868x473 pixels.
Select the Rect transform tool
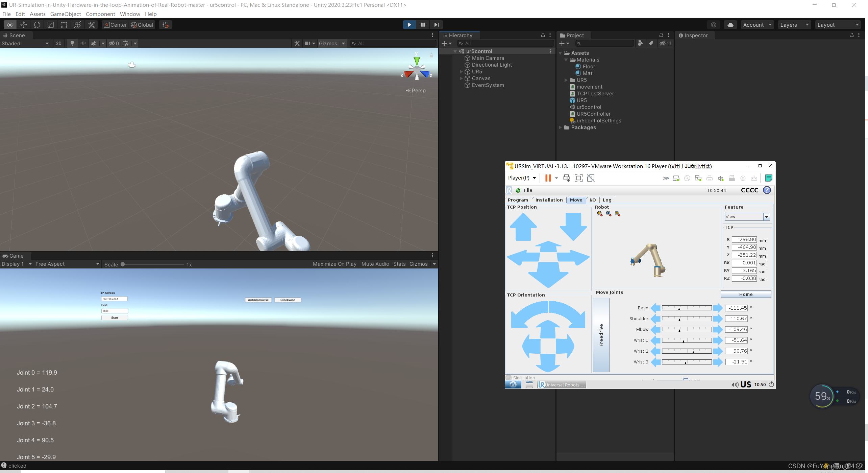pyautogui.click(x=64, y=25)
